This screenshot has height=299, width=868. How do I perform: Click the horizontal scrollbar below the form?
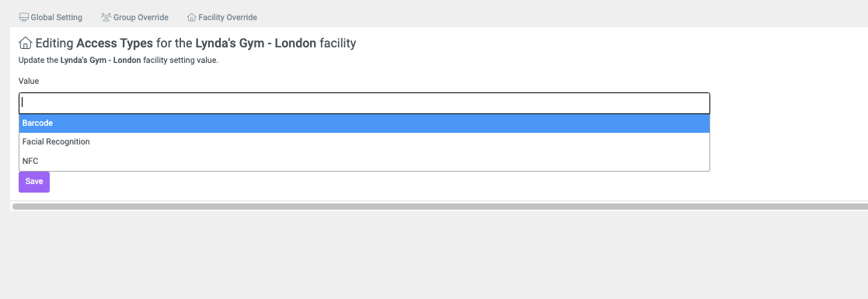pyautogui.click(x=440, y=207)
